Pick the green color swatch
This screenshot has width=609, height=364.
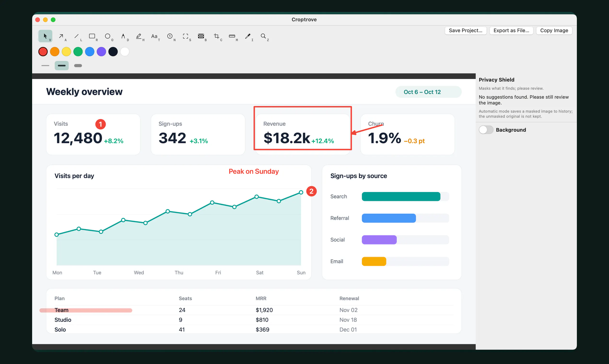coord(78,52)
